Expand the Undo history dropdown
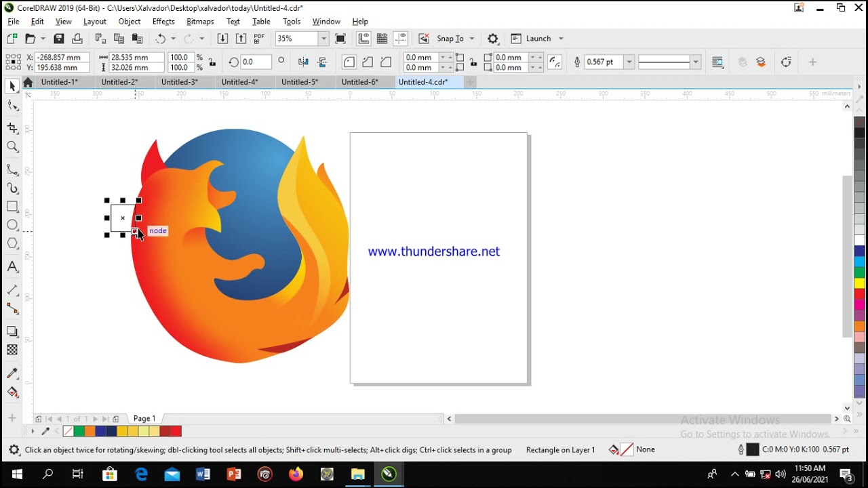The height and width of the screenshot is (488, 868). (x=174, y=39)
